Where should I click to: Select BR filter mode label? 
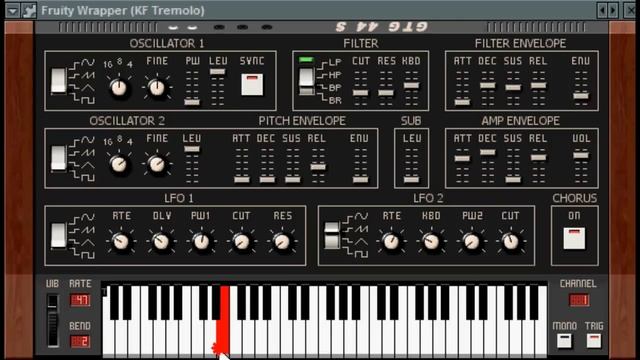(335, 100)
